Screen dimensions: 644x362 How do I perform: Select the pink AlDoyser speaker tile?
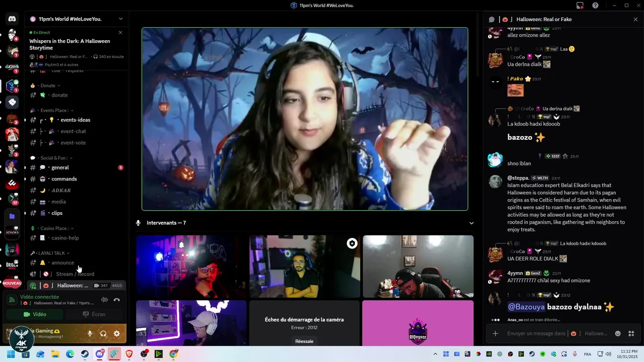click(x=418, y=323)
